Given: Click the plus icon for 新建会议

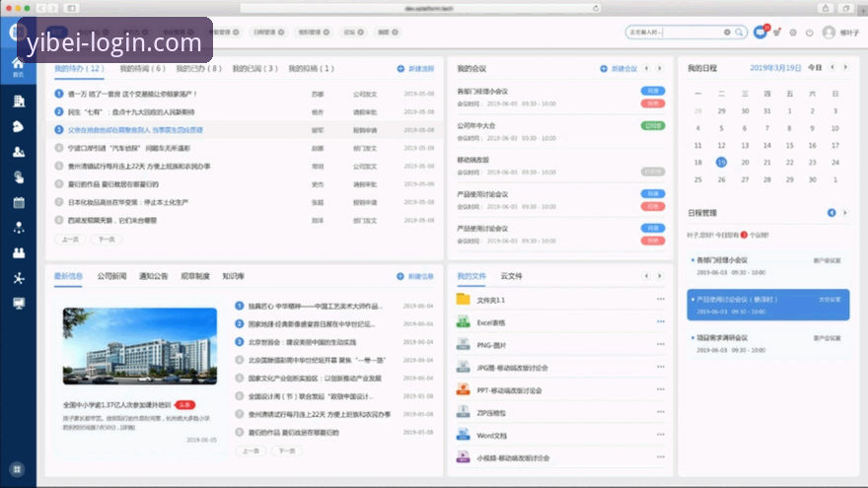Looking at the screenshot, I should pos(604,69).
